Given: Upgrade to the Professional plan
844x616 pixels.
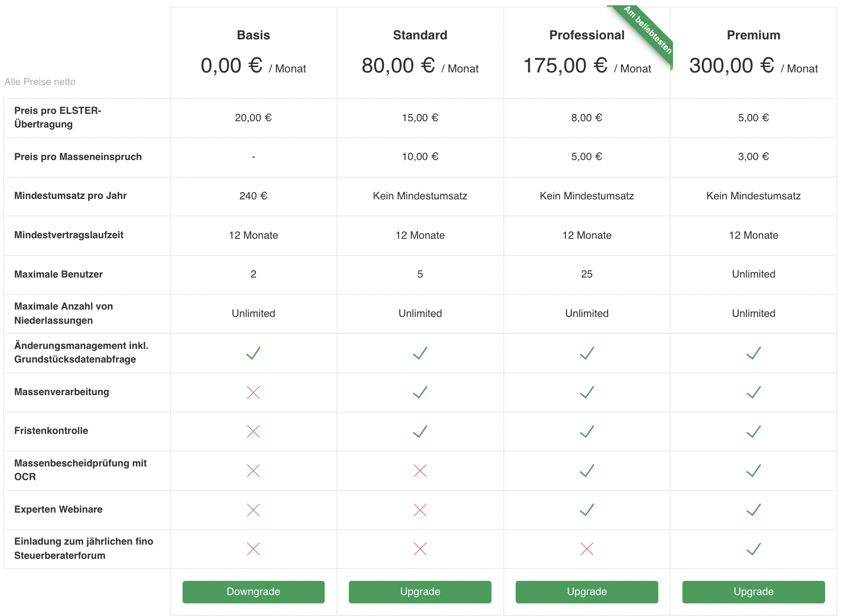Looking at the screenshot, I should point(587,592).
